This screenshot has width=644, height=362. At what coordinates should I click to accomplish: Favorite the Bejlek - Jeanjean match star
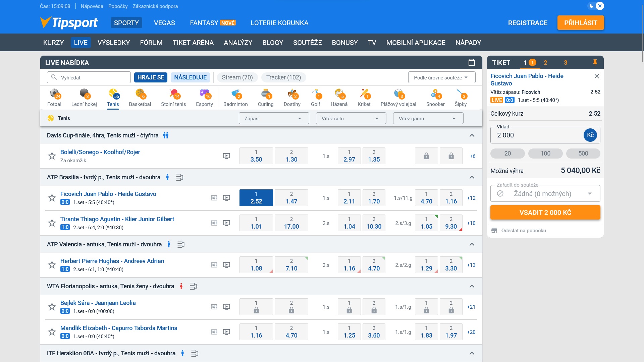click(x=52, y=307)
